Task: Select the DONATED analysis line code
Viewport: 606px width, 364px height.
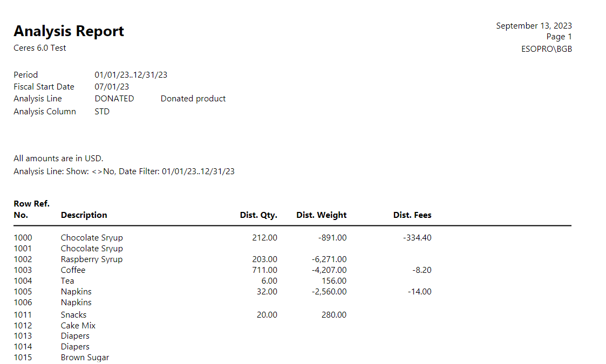Action: tap(114, 99)
